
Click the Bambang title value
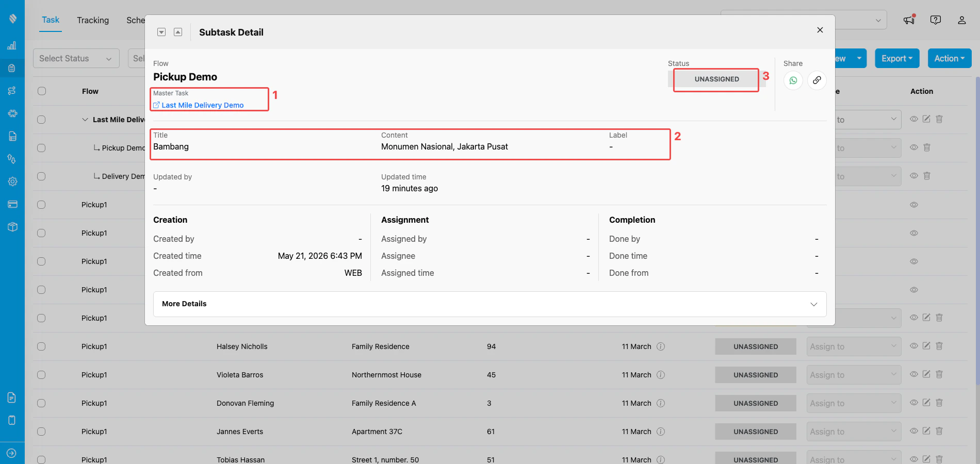pyautogui.click(x=171, y=146)
